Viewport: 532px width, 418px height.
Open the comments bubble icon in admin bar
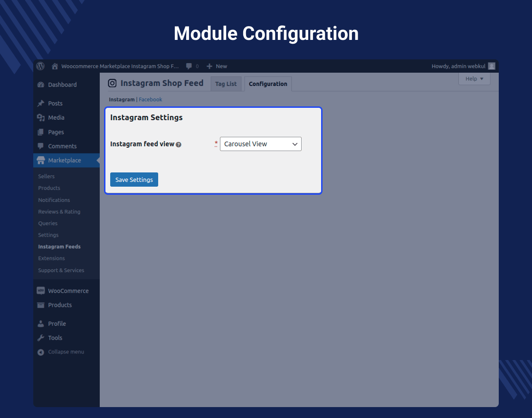click(x=189, y=66)
